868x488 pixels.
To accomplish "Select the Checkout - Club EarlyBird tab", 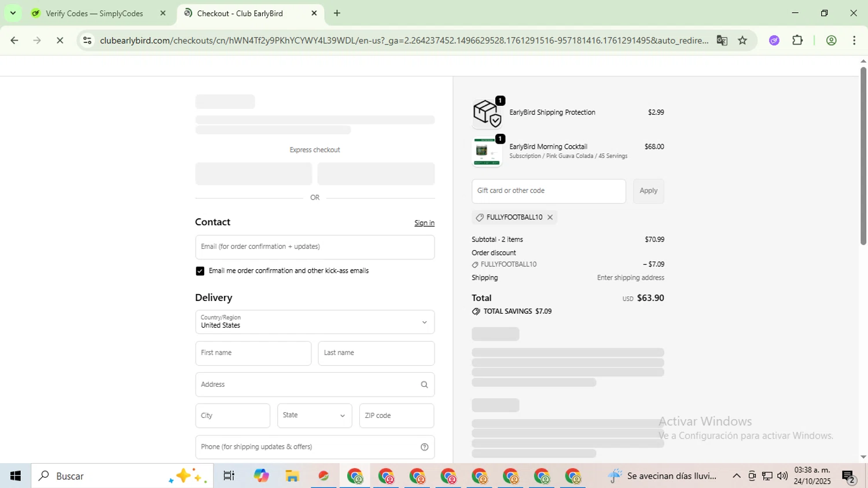I will click(x=240, y=13).
